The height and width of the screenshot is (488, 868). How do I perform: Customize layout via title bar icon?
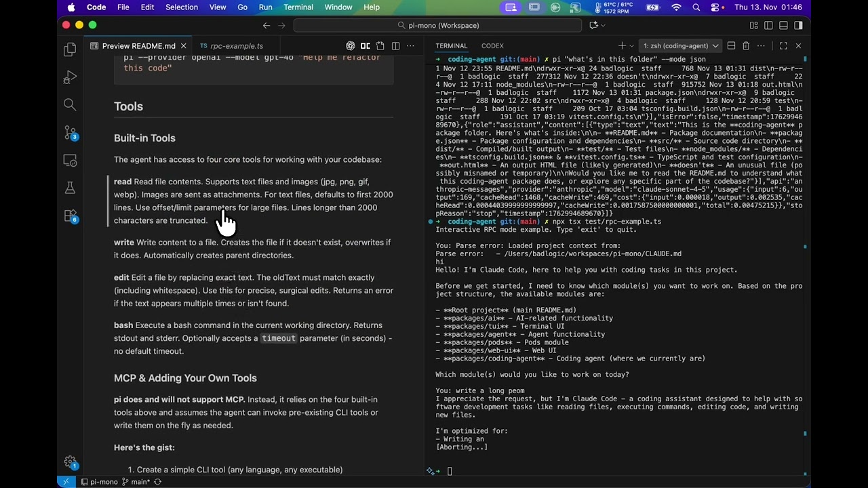tap(754, 25)
